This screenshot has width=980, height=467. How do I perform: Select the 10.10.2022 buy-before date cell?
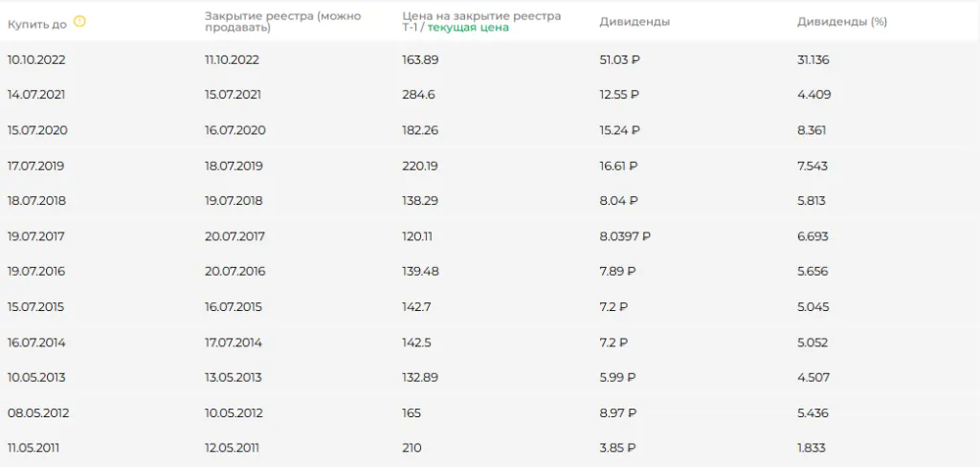point(36,59)
